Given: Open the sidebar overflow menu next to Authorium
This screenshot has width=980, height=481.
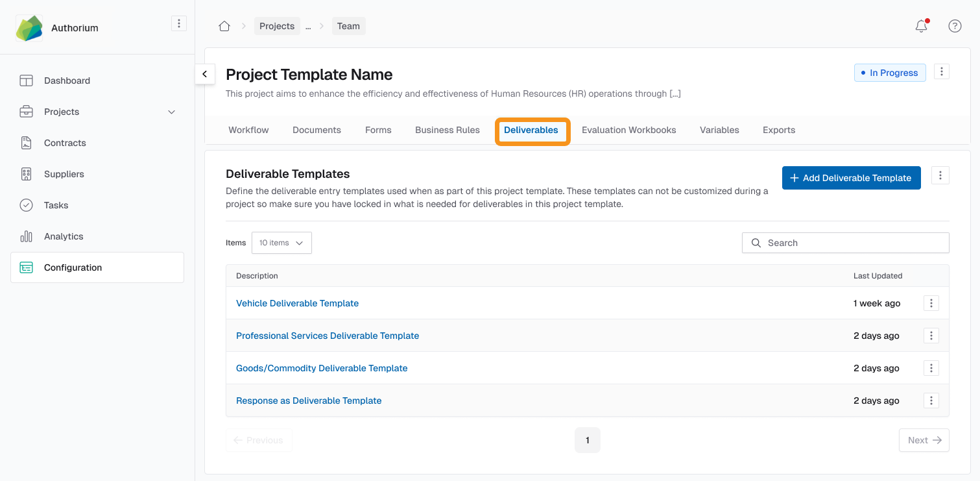Looking at the screenshot, I should tap(179, 23).
